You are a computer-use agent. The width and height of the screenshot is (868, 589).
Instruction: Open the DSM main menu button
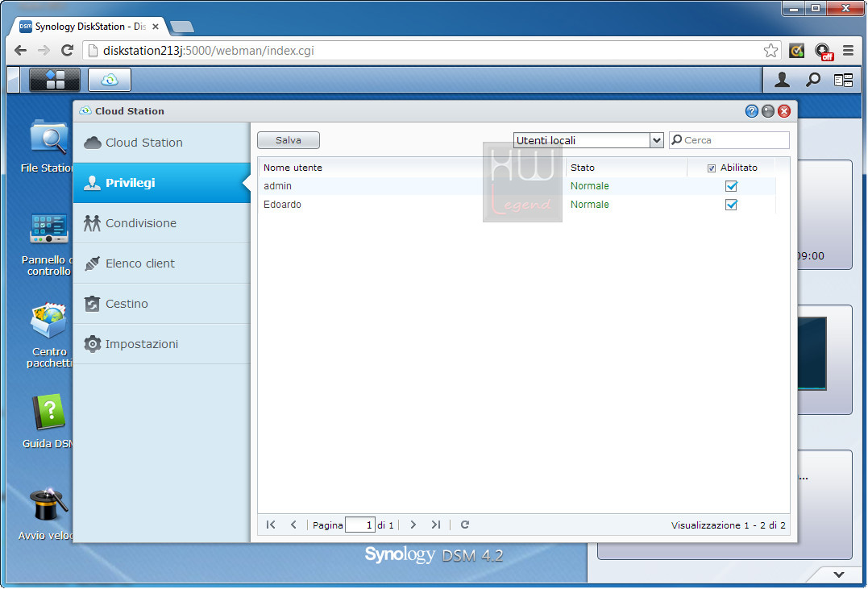click(55, 80)
